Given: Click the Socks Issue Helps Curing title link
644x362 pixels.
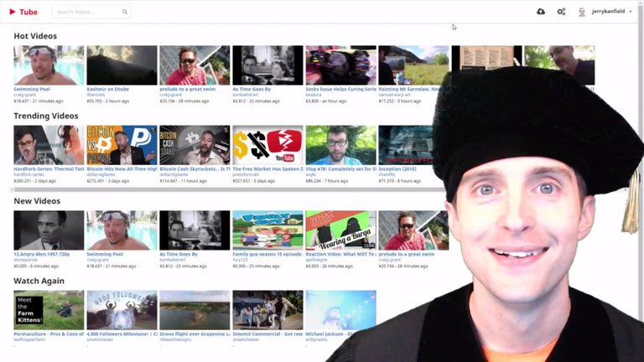Looking at the screenshot, I should [341, 89].
